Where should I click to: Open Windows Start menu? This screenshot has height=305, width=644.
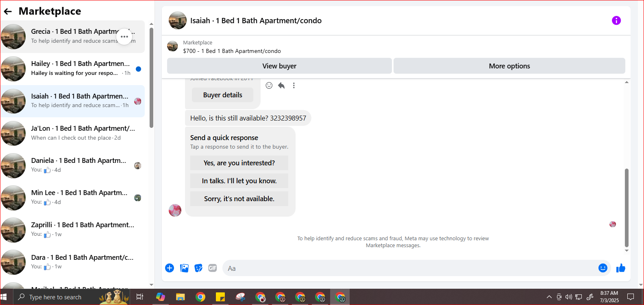[4, 297]
